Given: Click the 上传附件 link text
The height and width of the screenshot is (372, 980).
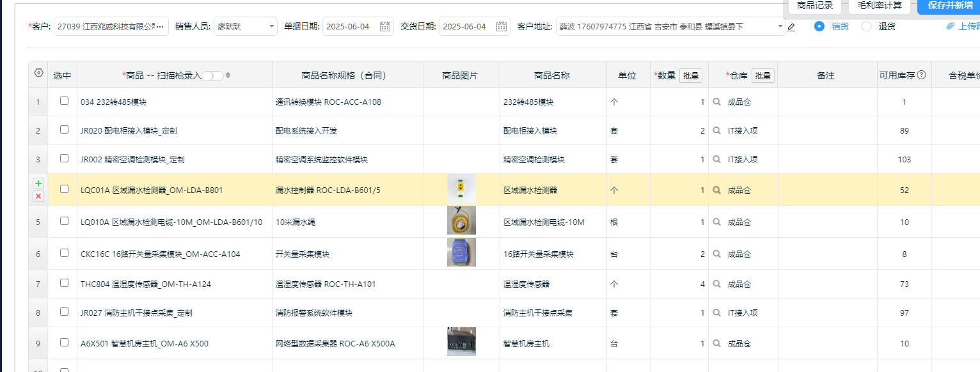Looking at the screenshot, I should click(x=969, y=27).
